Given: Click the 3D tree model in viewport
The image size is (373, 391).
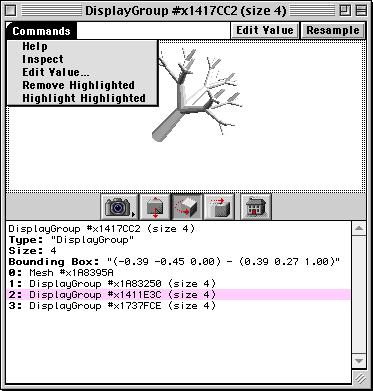Looking at the screenshot, I should [197, 95].
